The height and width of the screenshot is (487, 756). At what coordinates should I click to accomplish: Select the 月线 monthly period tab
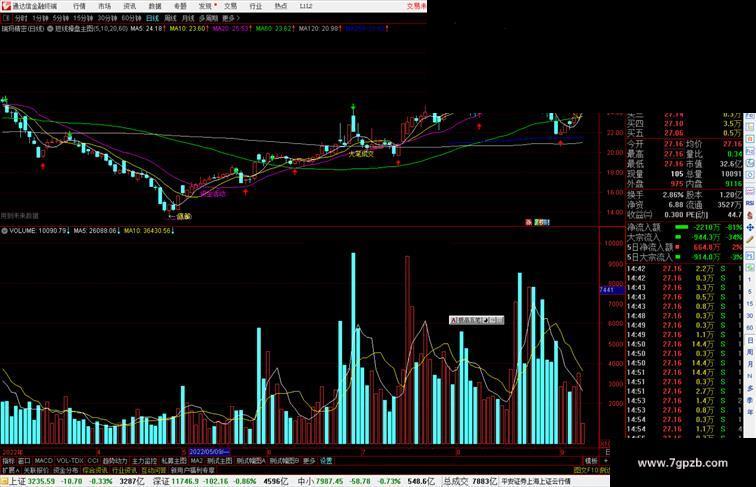point(188,18)
